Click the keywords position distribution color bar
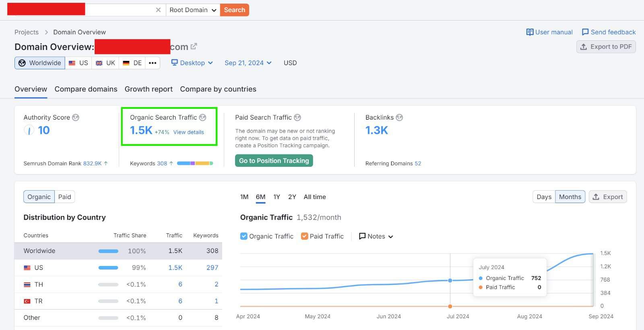The height and width of the screenshot is (330, 644). pyautogui.click(x=195, y=163)
